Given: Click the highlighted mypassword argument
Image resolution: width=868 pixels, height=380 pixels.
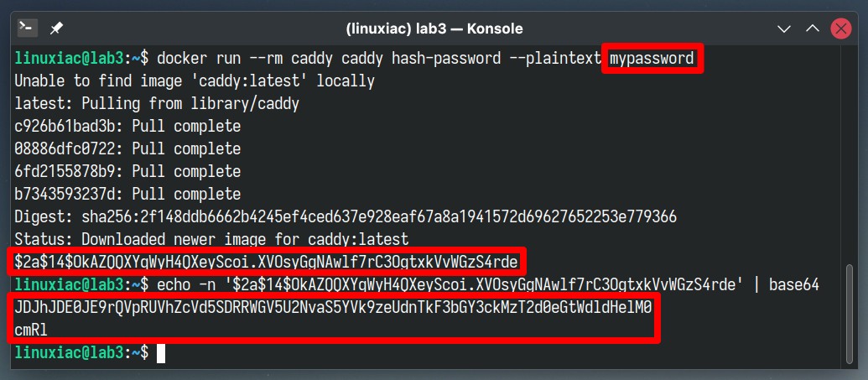Looking at the screenshot, I should [652, 58].
